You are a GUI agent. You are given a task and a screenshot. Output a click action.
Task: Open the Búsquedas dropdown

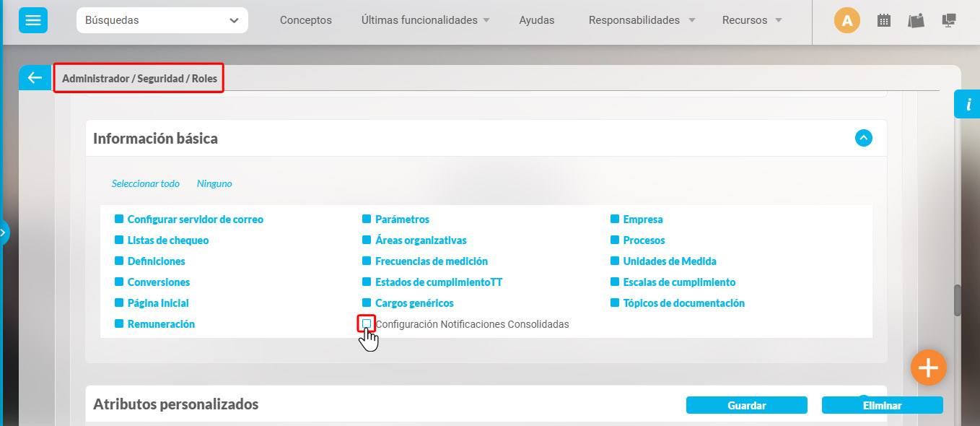161,20
